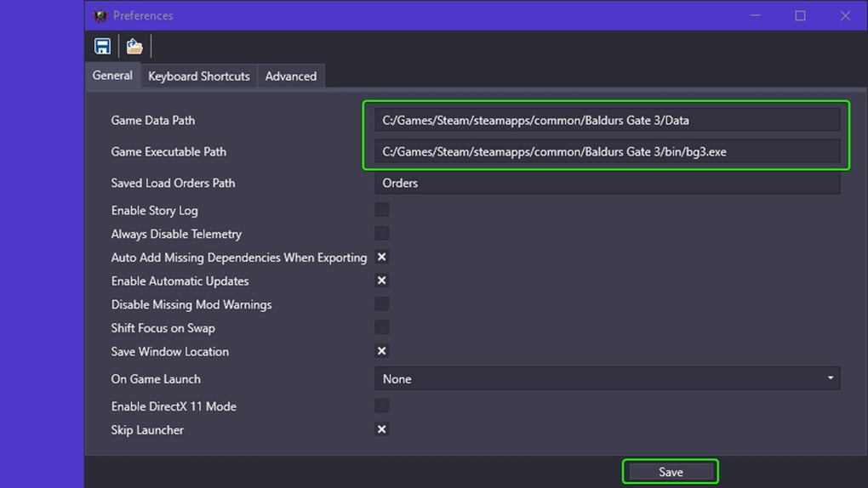Open the On Game Launch dropdown
868x488 pixels.
coord(607,378)
